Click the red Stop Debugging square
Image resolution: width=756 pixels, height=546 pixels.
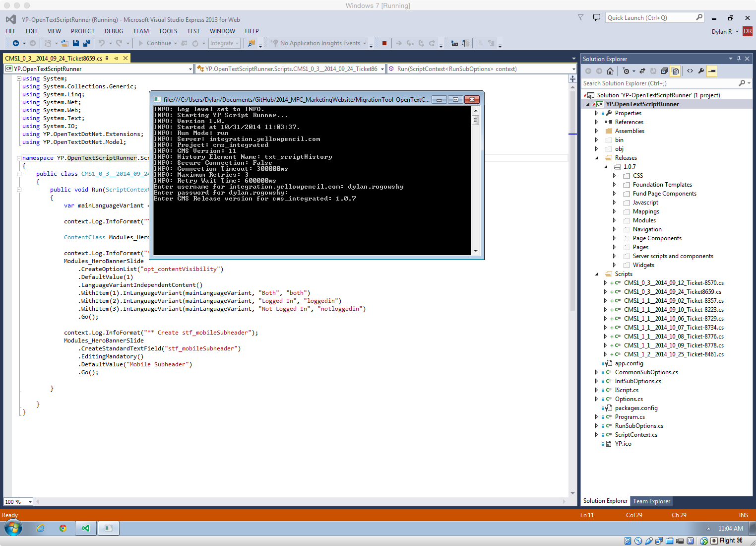(x=384, y=43)
